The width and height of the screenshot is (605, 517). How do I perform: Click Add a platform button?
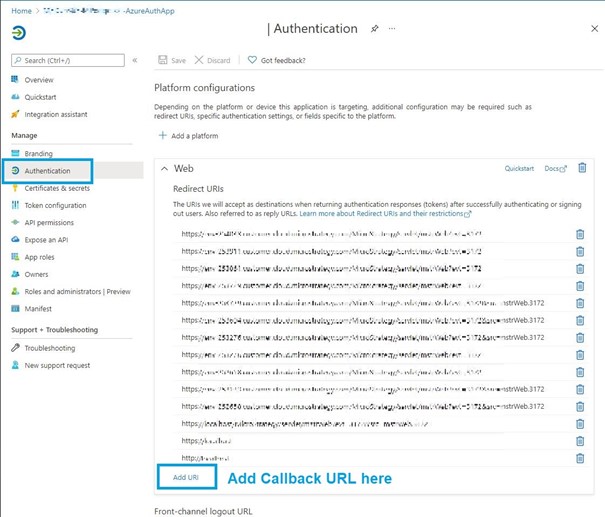click(188, 135)
